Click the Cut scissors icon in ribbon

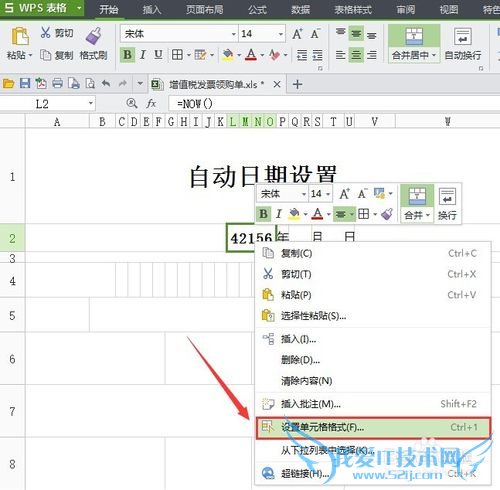(45, 33)
